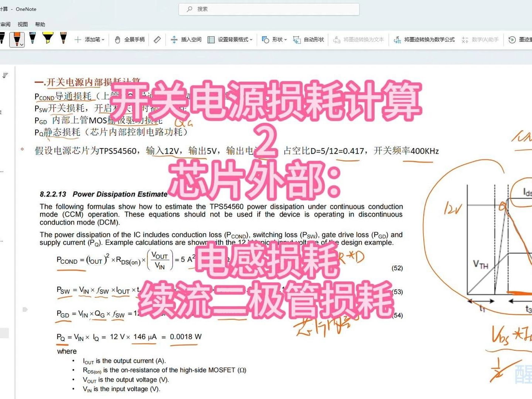Select the orange pen tool

click(16, 38)
